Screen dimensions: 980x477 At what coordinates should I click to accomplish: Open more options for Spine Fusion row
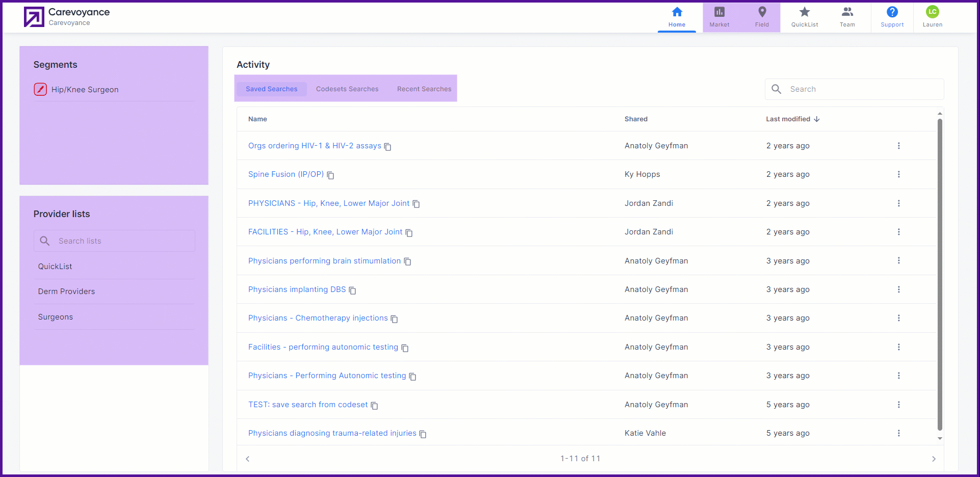pos(898,174)
